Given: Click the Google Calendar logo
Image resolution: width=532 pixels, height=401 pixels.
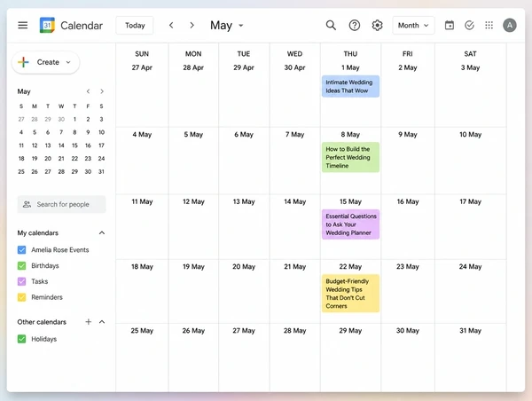Looking at the screenshot, I should click(x=47, y=25).
